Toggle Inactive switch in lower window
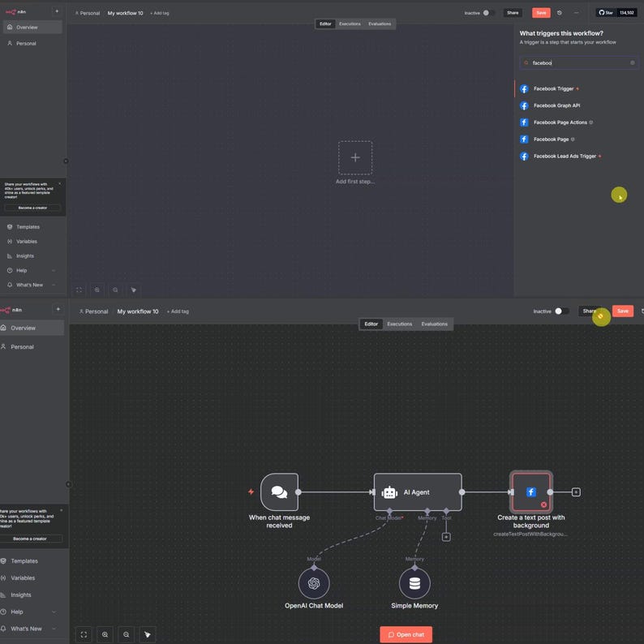 [561, 311]
